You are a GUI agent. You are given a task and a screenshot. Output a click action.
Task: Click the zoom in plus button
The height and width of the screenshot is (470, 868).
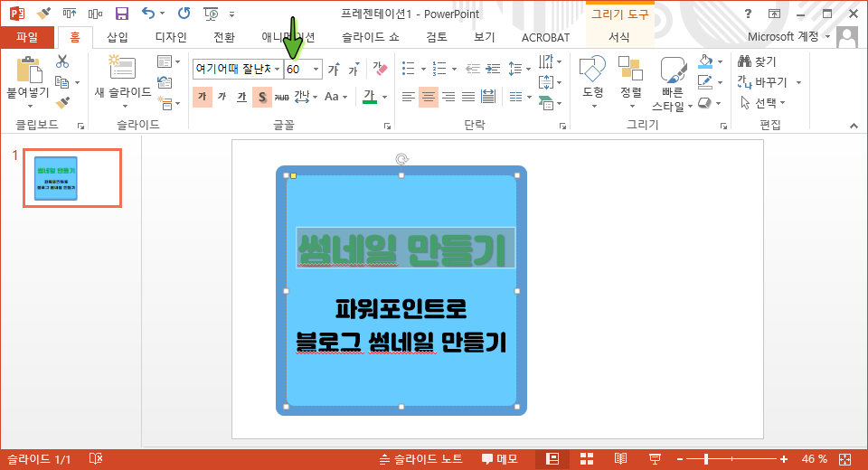click(x=783, y=459)
